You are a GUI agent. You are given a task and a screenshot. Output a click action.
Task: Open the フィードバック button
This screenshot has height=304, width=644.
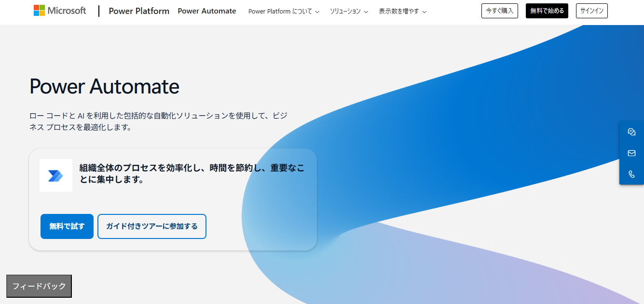click(x=39, y=286)
